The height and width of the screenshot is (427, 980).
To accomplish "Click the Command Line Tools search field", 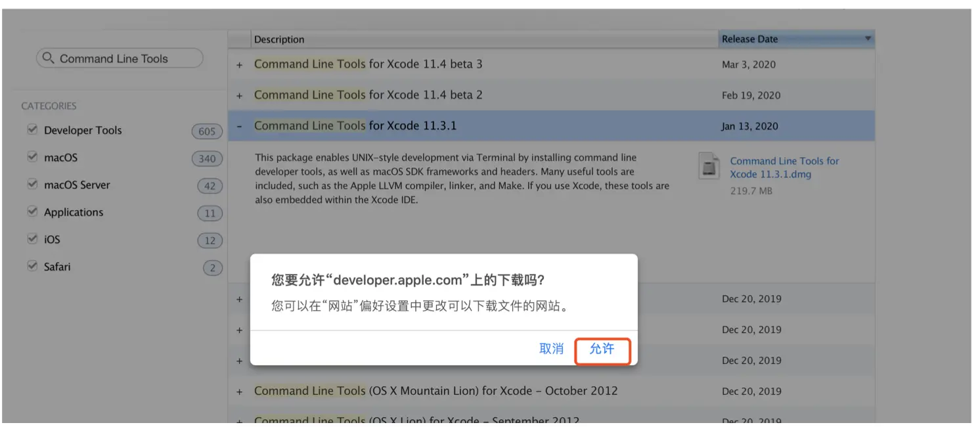I will 120,58.
